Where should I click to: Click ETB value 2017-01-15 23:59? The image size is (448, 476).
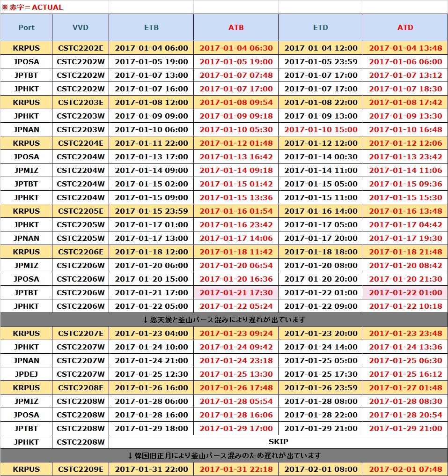click(151, 211)
